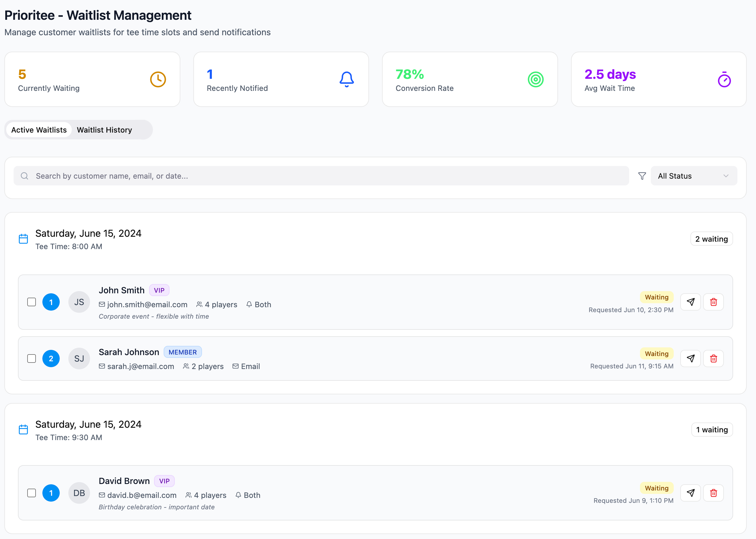Click calendar icon for 8:00 AM tee time

click(x=23, y=239)
